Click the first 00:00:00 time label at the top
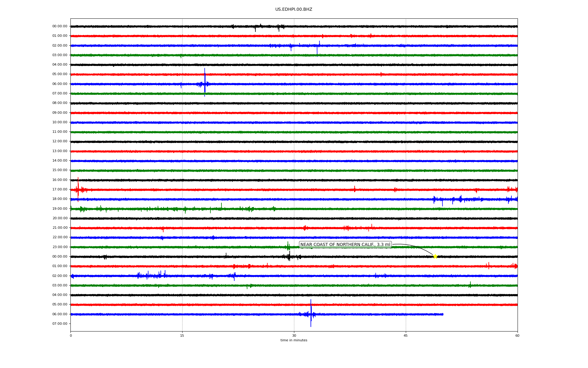588x368 pixels. coord(60,26)
